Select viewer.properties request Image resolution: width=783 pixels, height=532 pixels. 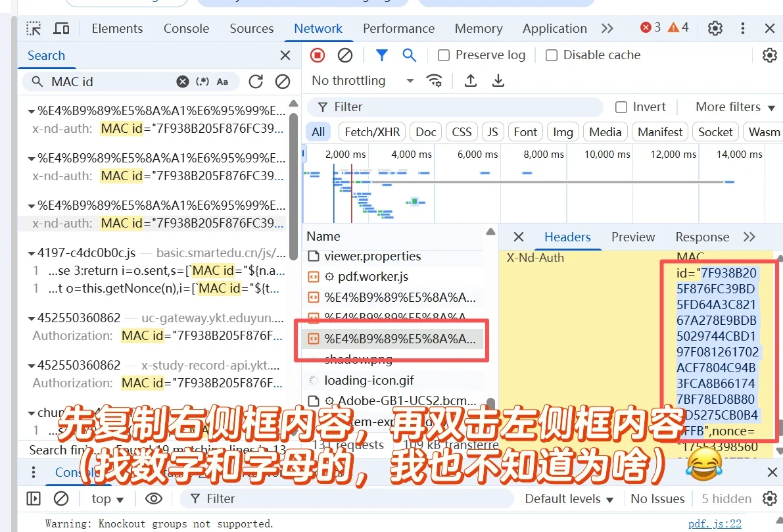click(373, 256)
